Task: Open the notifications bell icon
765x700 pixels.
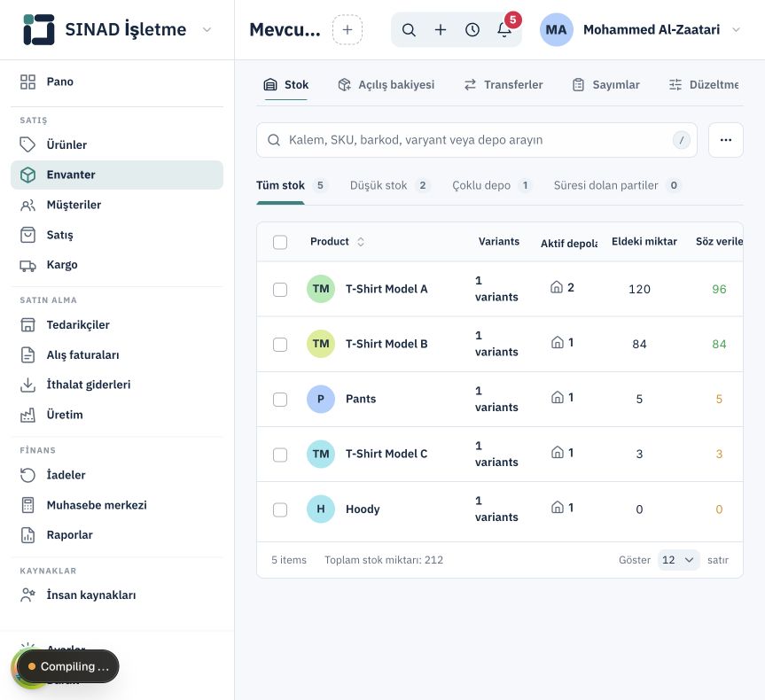Action: [x=504, y=30]
